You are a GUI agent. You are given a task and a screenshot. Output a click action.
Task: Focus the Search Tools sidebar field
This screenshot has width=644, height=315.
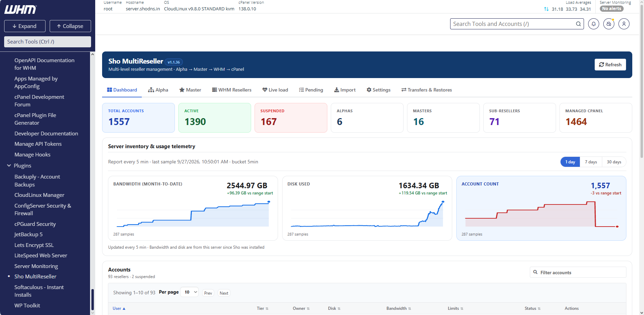pyautogui.click(x=48, y=42)
